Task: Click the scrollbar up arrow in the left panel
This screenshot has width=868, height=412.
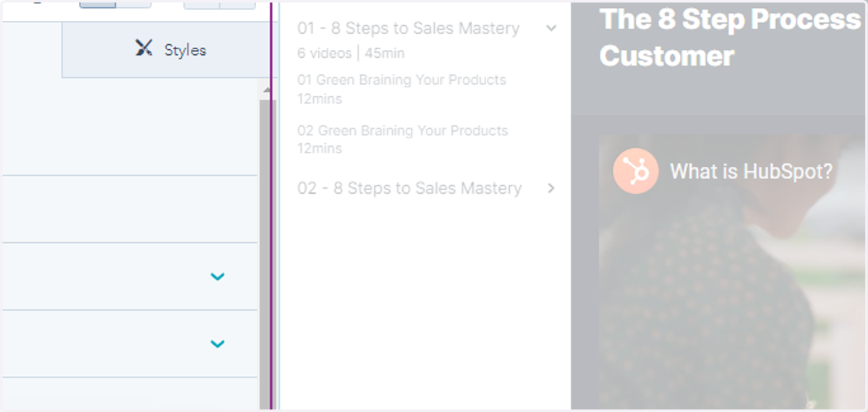Action: pyautogui.click(x=265, y=90)
